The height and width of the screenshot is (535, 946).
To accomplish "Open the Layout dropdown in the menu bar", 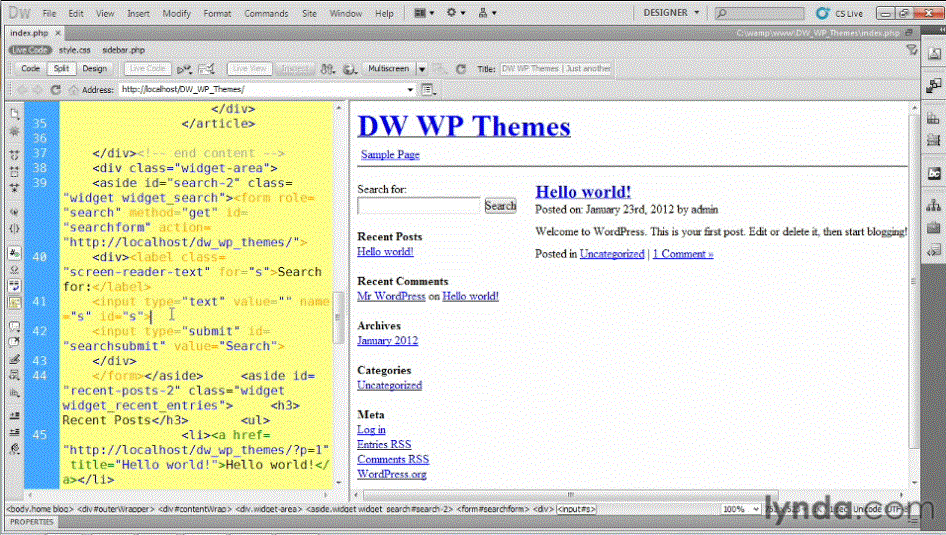I will [424, 13].
